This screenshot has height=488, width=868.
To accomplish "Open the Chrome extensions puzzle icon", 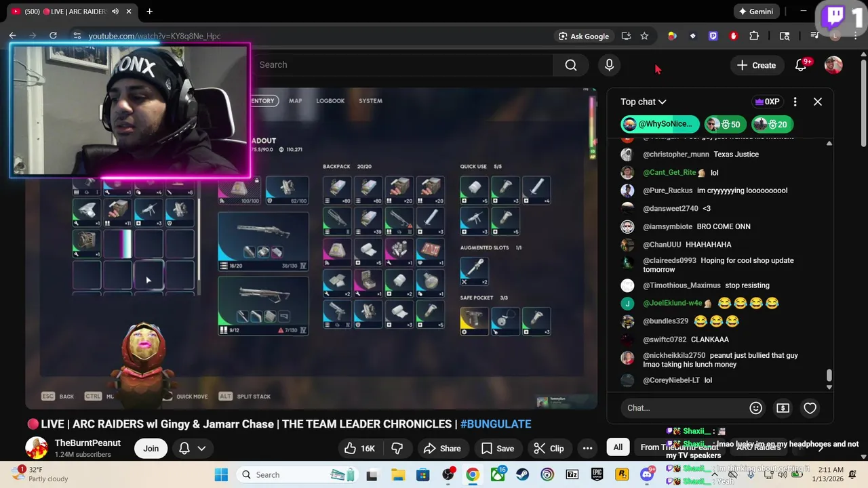I will coord(754,36).
